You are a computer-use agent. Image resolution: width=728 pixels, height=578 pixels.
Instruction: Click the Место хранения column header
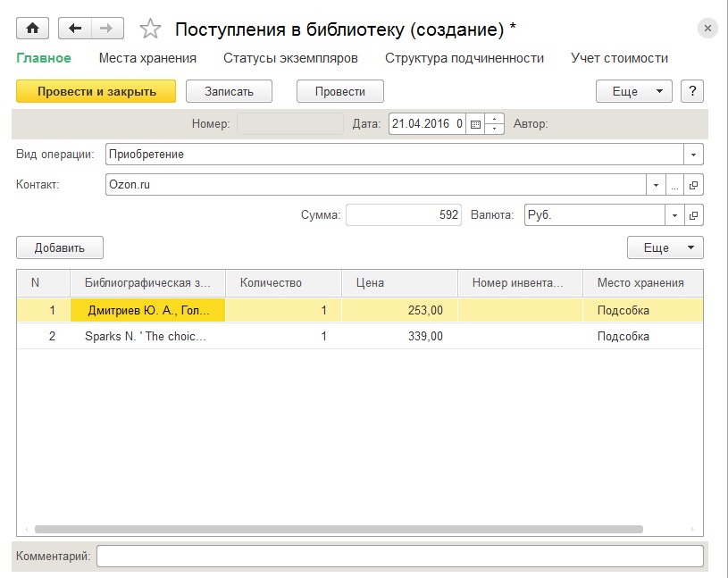[643, 282]
